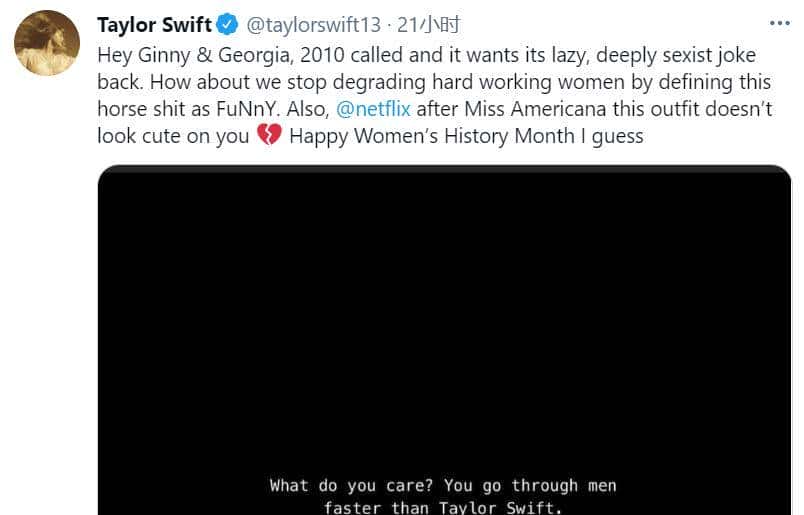Click "Happy Women's History Month" text
Image resolution: width=804 pixels, height=515 pixels.
pos(431,135)
